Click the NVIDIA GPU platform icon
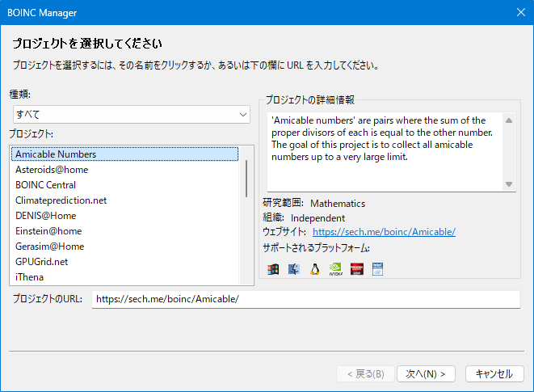This screenshot has width=534, height=392. click(x=336, y=269)
